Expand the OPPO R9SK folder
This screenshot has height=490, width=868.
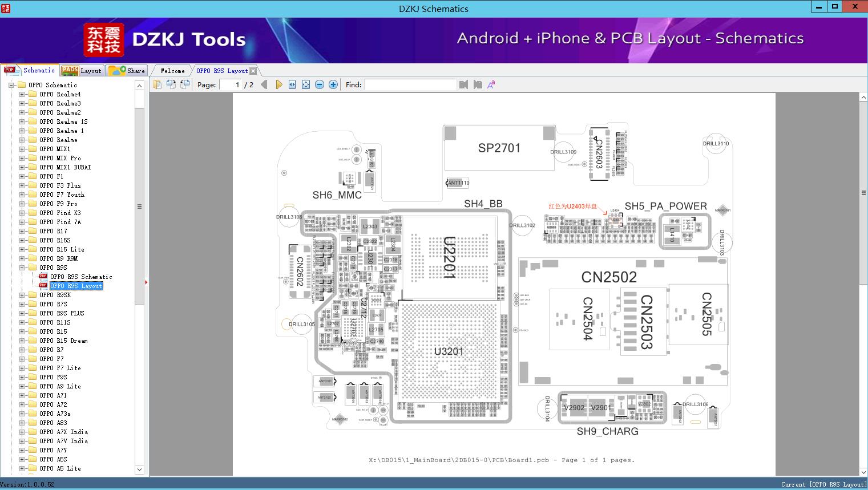click(x=22, y=295)
